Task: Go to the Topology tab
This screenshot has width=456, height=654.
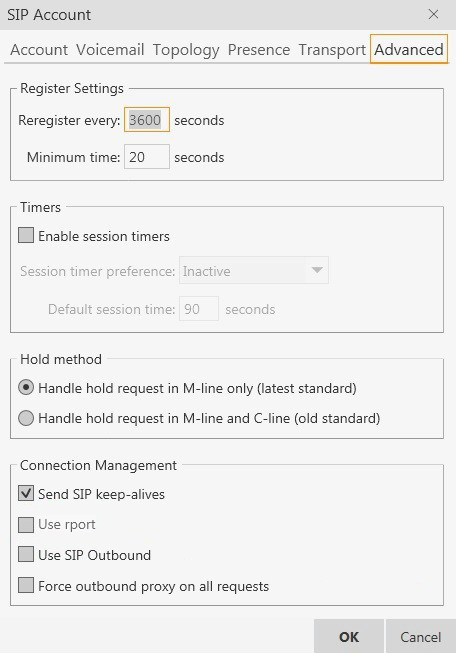Action: pos(186,50)
